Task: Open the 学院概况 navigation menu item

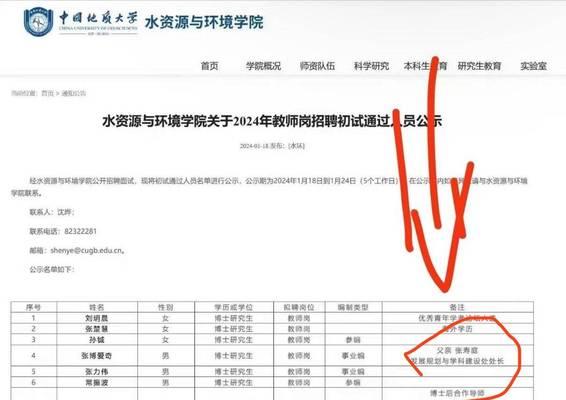Action: [x=263, y=66]
